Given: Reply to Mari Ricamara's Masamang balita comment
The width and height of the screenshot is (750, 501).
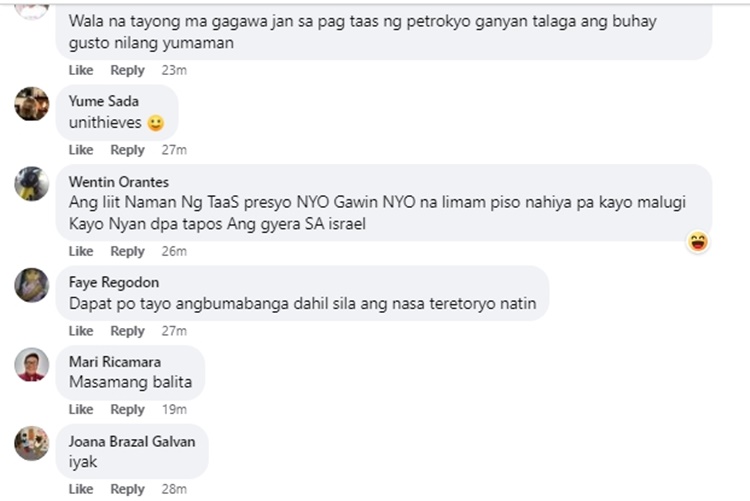Looking at the screenshot, I should pyautogui.click(x=127, y=410).
